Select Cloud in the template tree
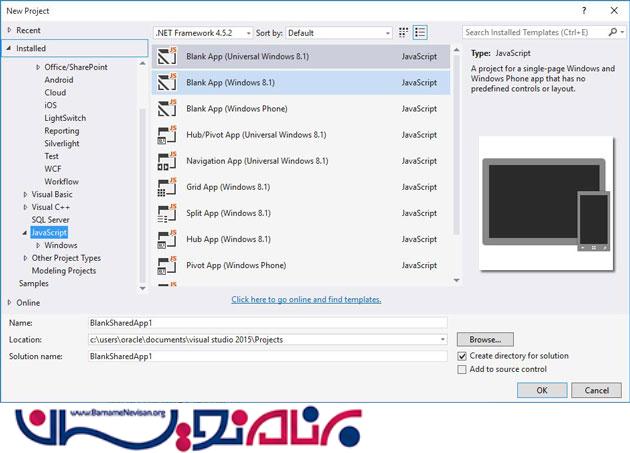Viewport: 630px width, 453px height. (x=55, y=92)
